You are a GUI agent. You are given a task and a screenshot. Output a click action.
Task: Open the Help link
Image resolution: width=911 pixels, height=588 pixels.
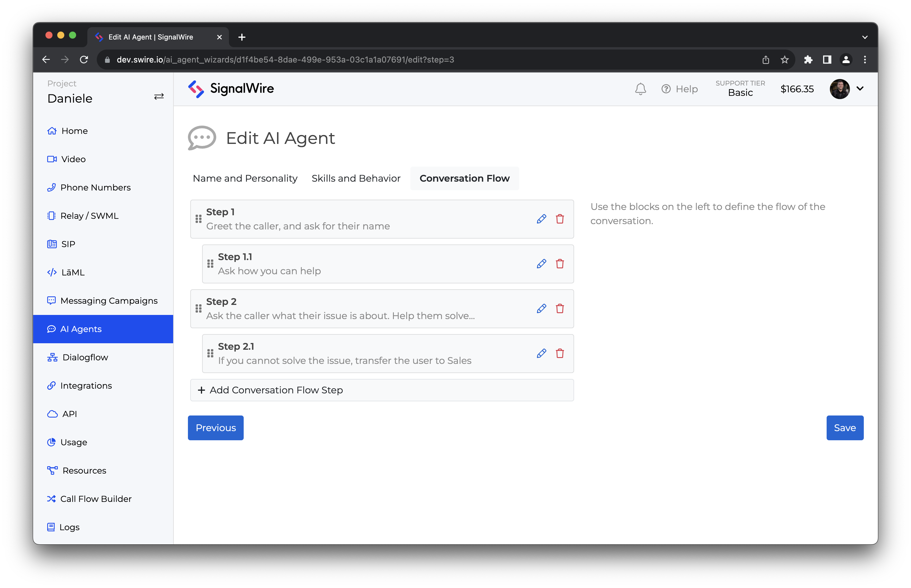[679, 89]
